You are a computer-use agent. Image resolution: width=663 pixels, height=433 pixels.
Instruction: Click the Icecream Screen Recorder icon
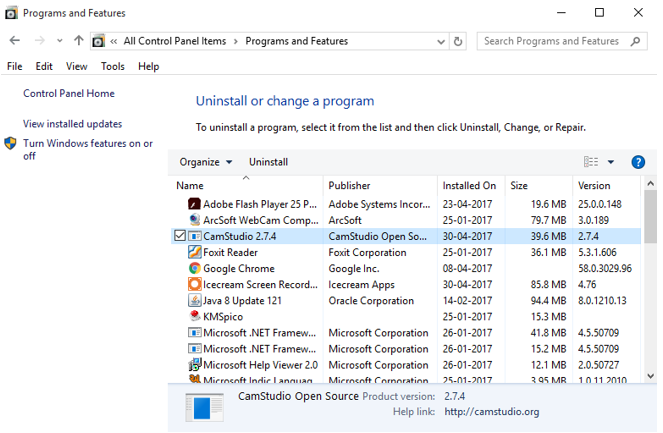(x=194, y=285)
